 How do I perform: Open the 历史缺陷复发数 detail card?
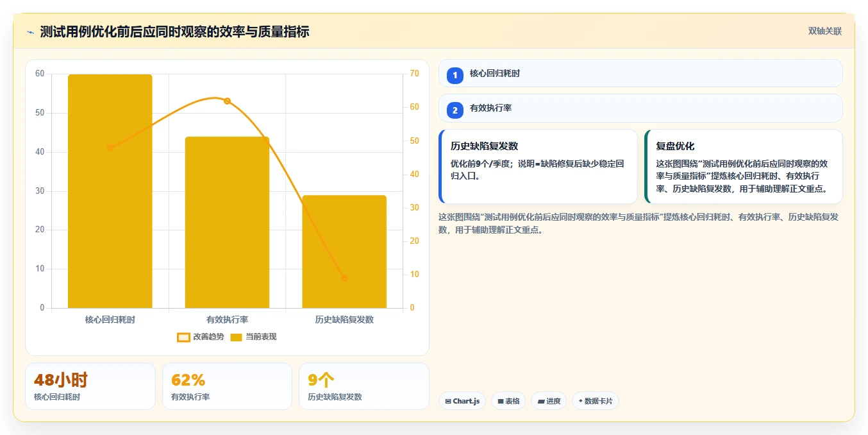coord(538,167)
